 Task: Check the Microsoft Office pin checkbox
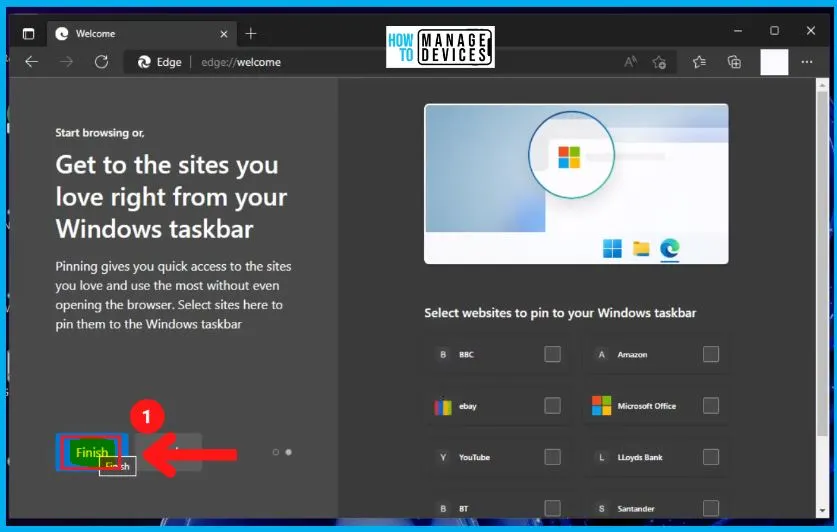pyautogui.click(x=711, y=406)
